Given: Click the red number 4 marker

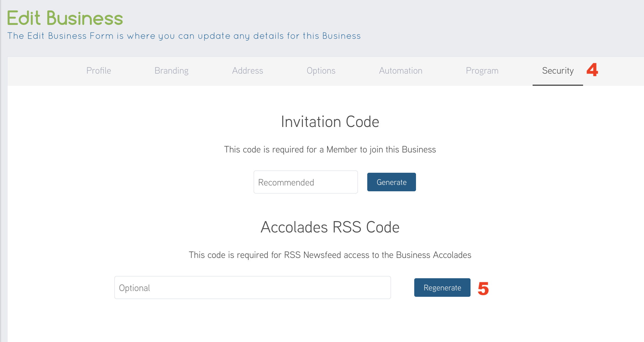Looking at the screenshot, I should click(x=592, y=70).
